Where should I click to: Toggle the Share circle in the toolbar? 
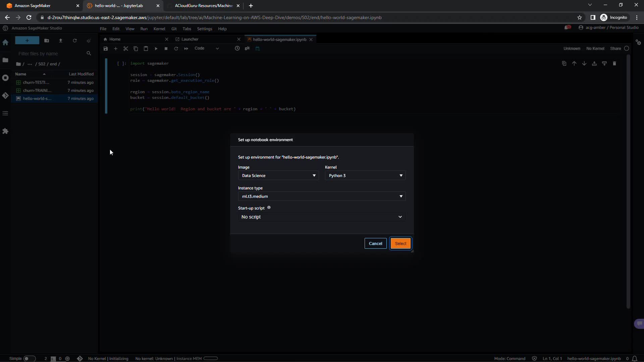(626, 49)
